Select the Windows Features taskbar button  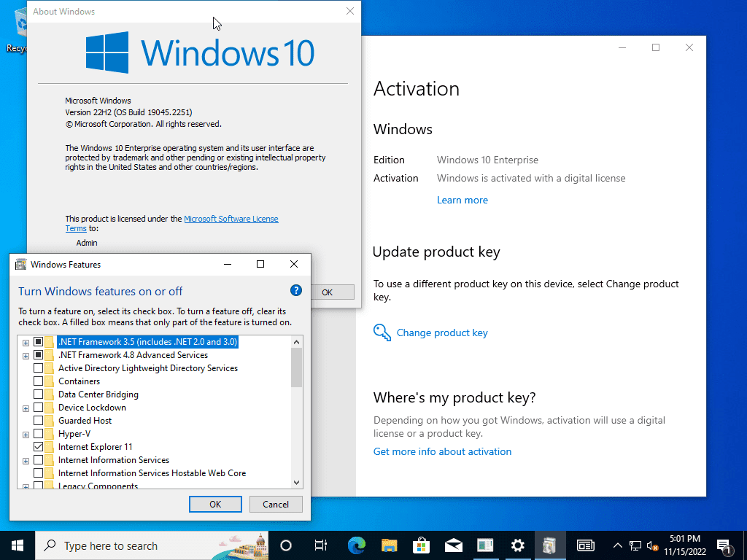point(549,545)
